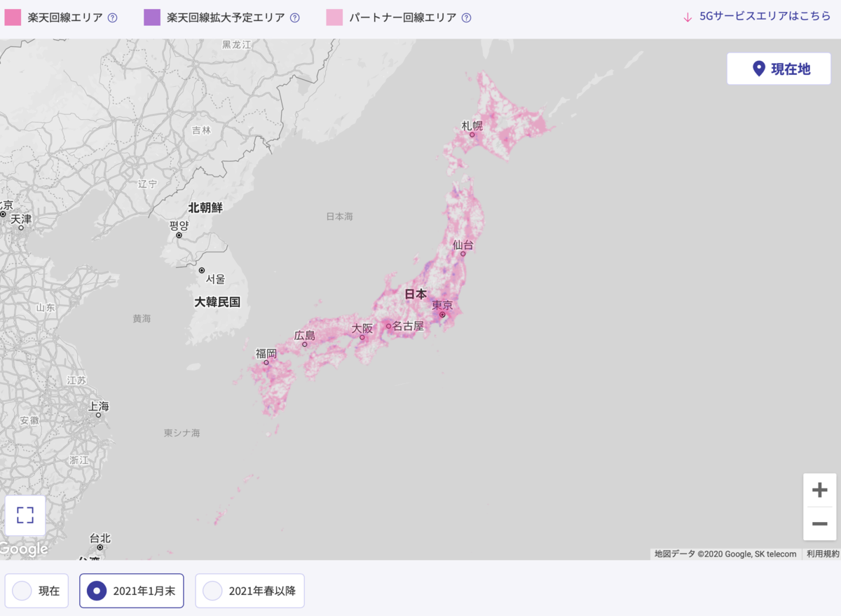Click the help icon after パートナー回線エリア
841x616 pixels.
[x=466, y=18]
